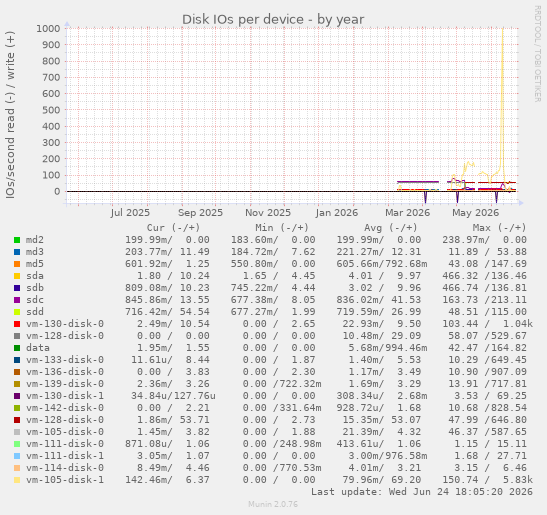
Task: Click the '127.76u' current value for vm-130-disk-1
Action: tap(195, 396)
